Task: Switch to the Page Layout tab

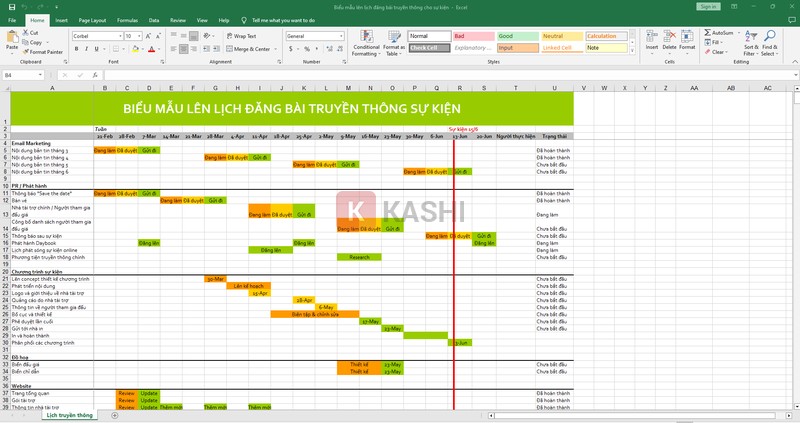Action: (92, 20)
